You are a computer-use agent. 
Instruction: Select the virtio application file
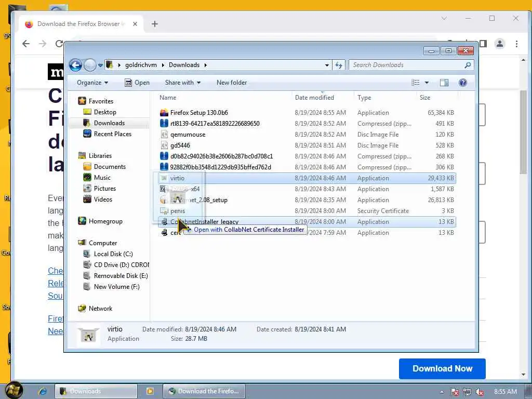(307, 178)
